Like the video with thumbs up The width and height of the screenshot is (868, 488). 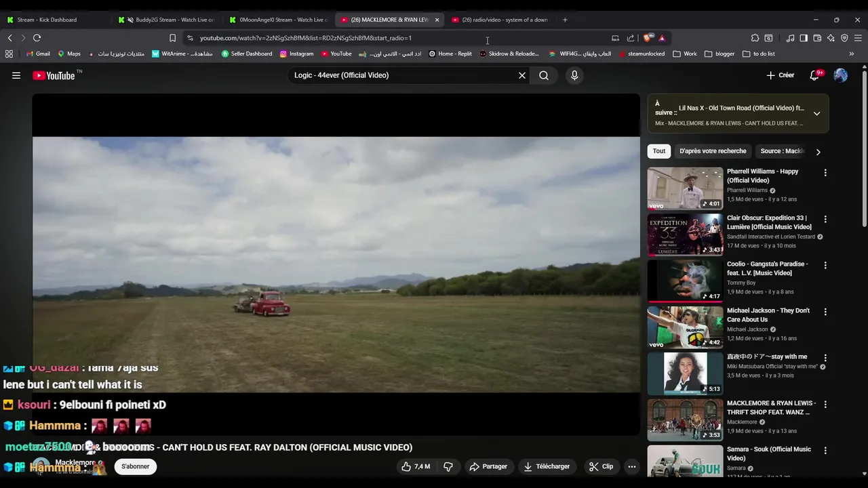pos(415,466)
